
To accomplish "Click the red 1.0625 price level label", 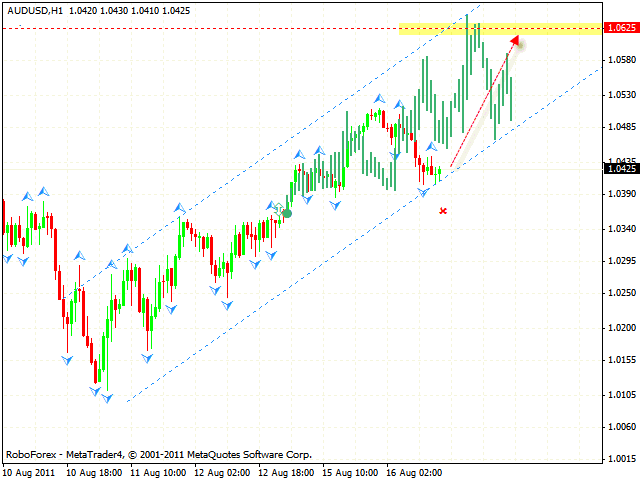I will coord(620,29).
